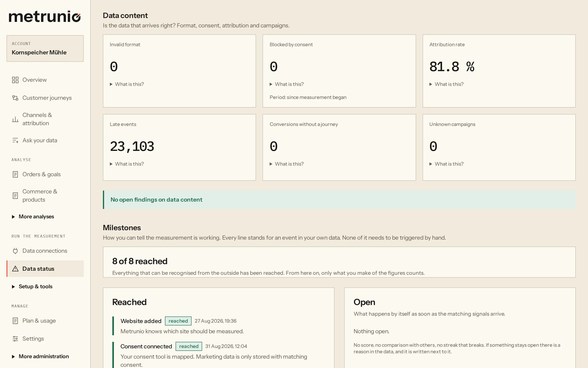Expand 'What is this?' under Unknown campaigns

tap(447, 164)
